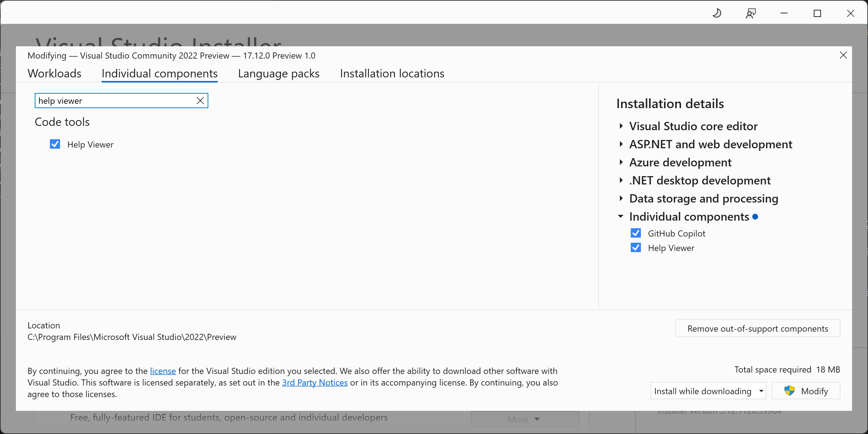868x434 pixels.
Task: Enable the Help Viewer individual component
Action: pos(55,144)
